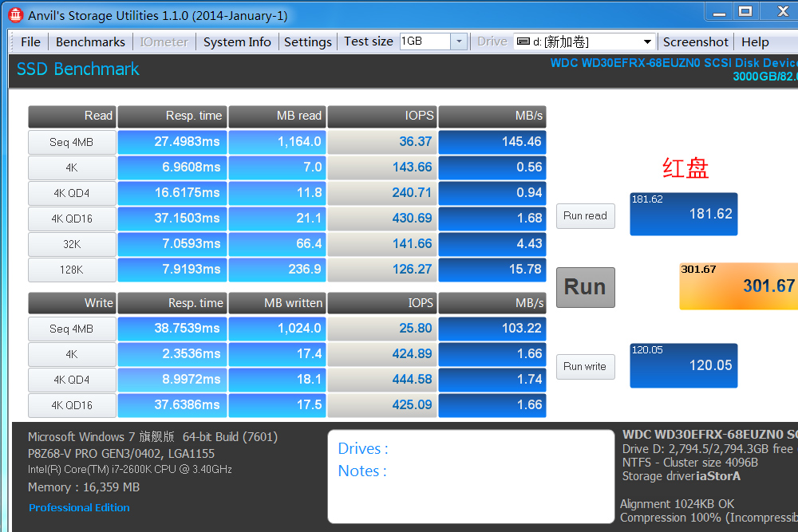Click the Drives and Notes text box
Image resolution: width=798 pixels, height=532 pixels.
click(471, 476)
